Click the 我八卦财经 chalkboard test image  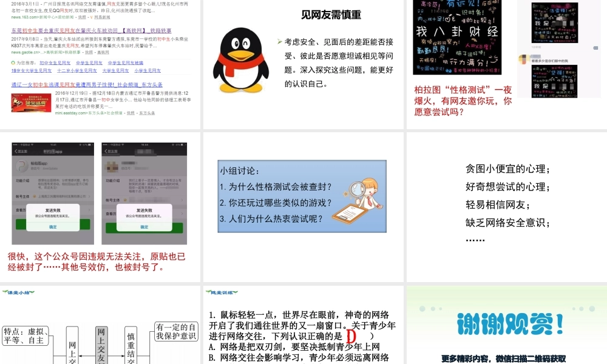457,36
